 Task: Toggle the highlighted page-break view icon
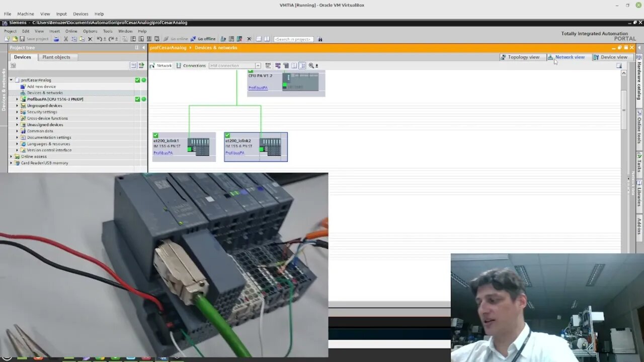302,65
